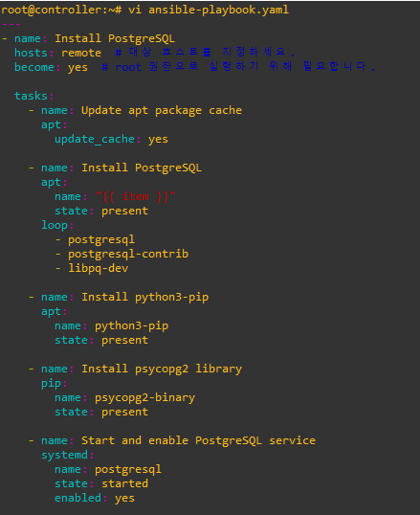The height and width of the screenshot is (515, 420).
Task: Click the 'vi ansible-playbook.yaml' command text
Action: pyautogui.click(x=209, y=10)
